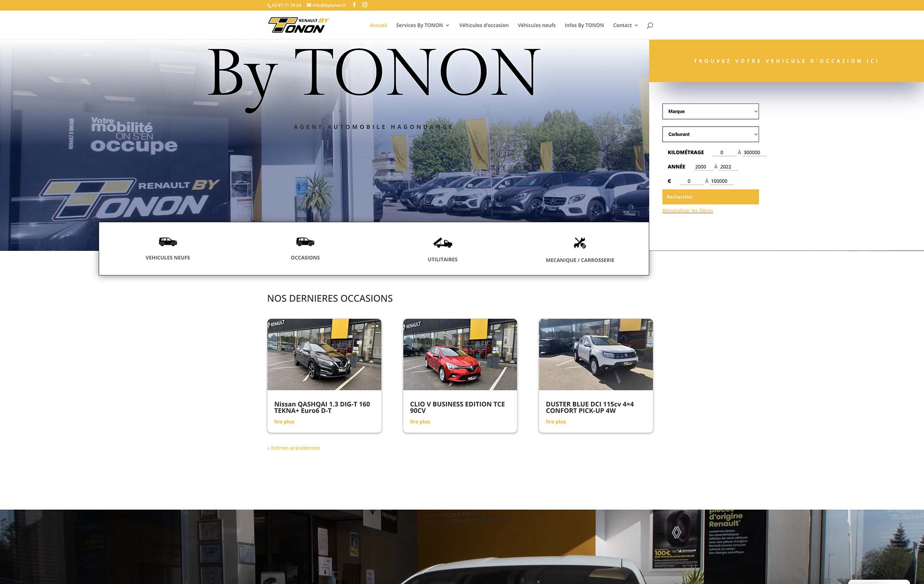Expand the Services By TONON menu
Image resolution: width=924 pixels, height=584 pixels.
pyautogui.click(x=422, y=25)
